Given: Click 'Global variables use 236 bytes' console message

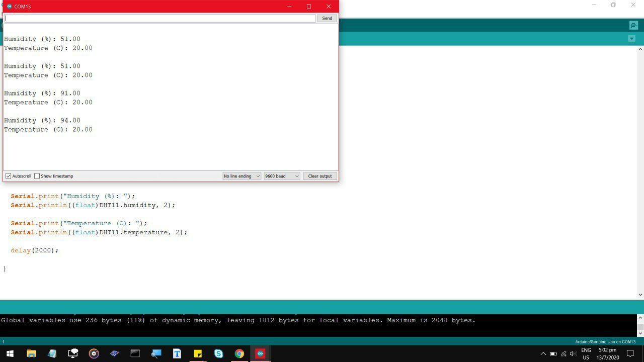Looking at the screenshot, I should coord(238,320).
